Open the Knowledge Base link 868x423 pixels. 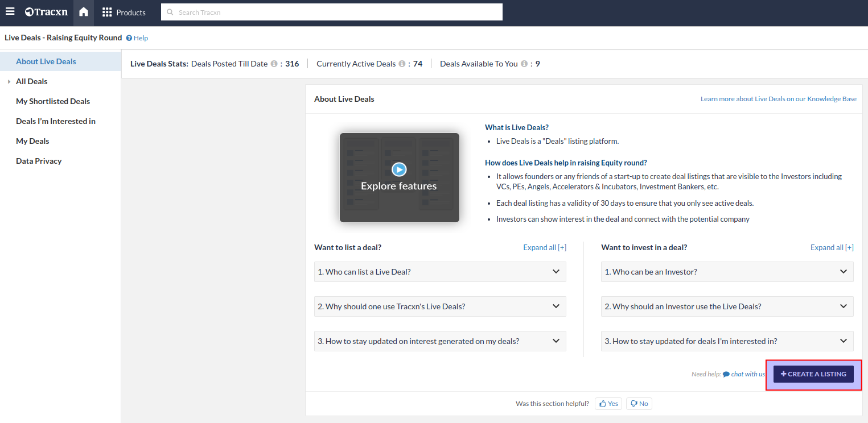(778, 99)
